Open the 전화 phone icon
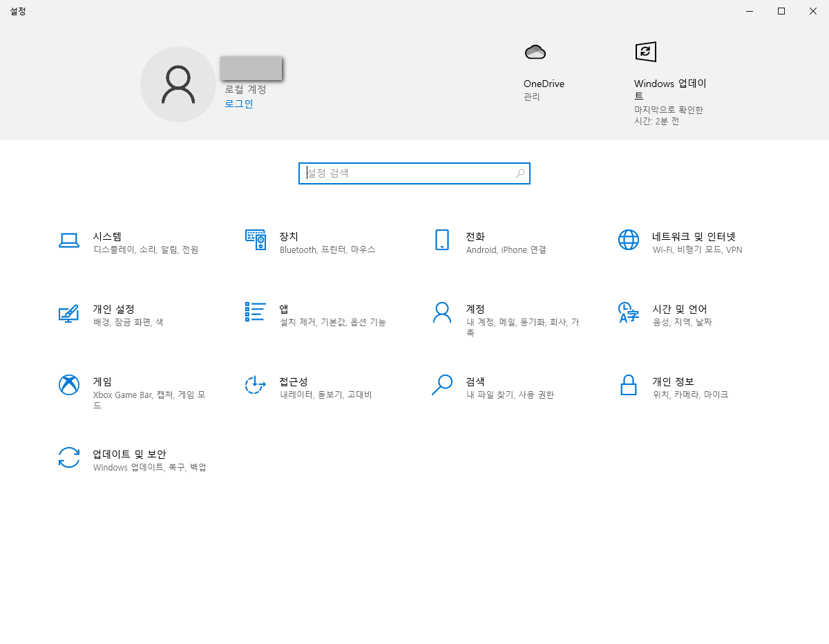 [x=442, y=240]
